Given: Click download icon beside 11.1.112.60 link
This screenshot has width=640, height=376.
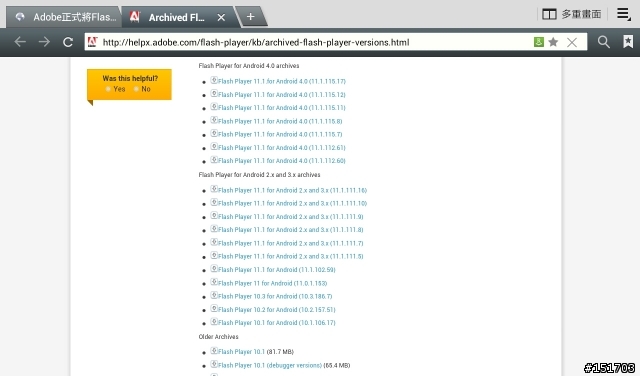Looking at the screenshot, I should [214, 160].
